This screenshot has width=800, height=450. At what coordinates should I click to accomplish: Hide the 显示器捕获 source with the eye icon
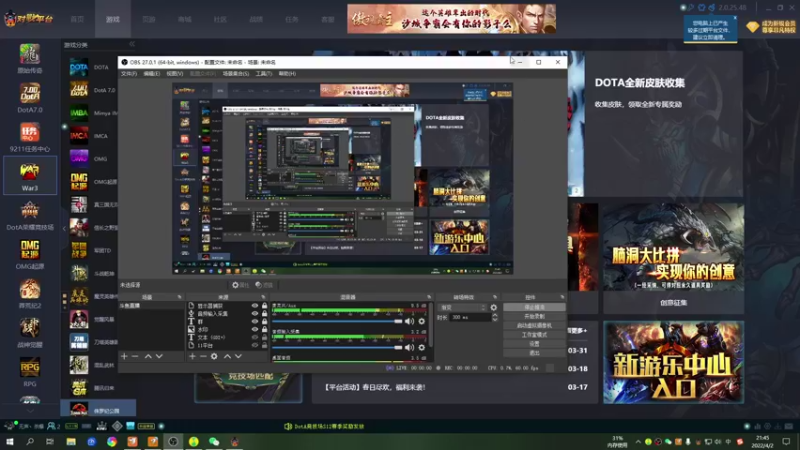pyautogui.click(x=255, y=306)
